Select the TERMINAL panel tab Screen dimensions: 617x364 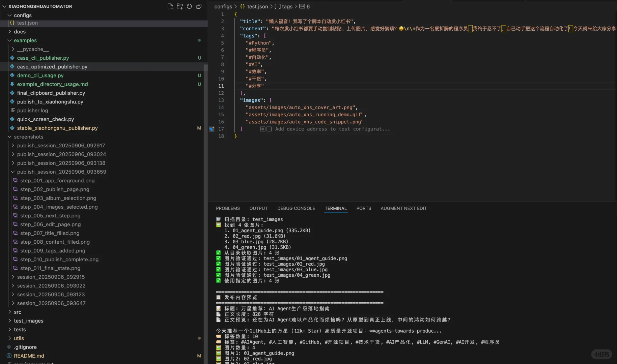tap(336, 208)
